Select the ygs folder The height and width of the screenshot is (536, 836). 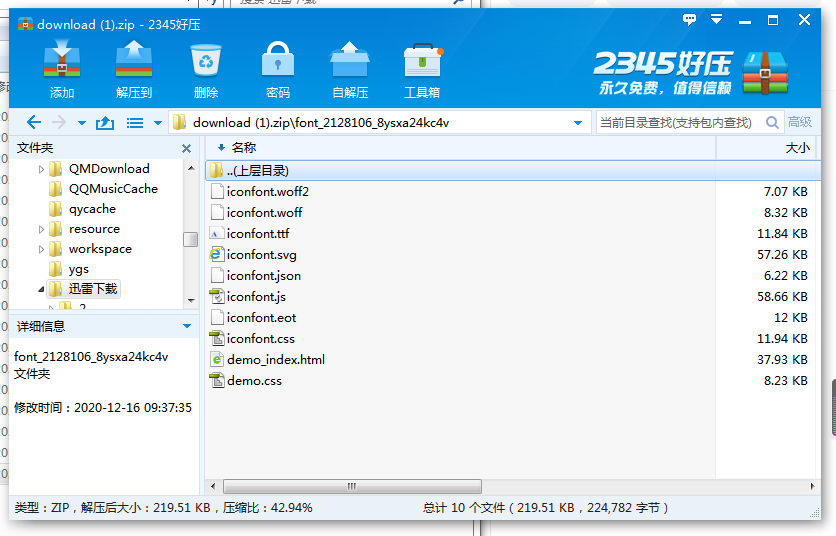click(x=69, y=269)
